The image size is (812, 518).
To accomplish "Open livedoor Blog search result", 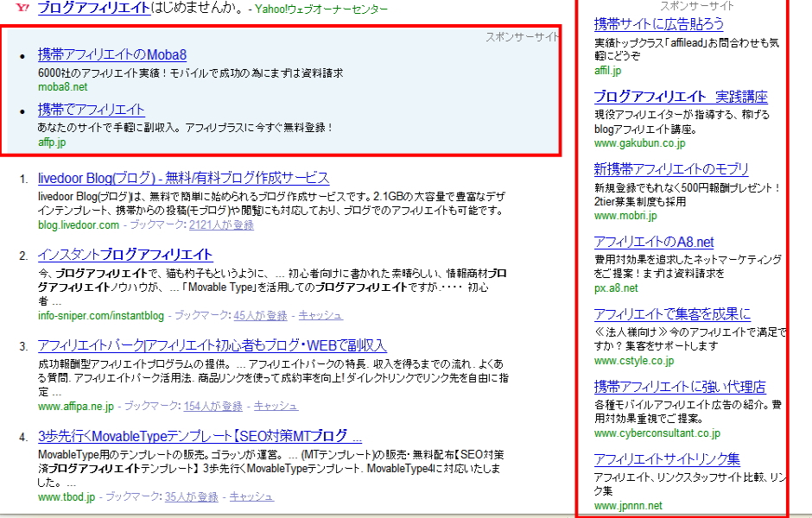I will 183,178.
